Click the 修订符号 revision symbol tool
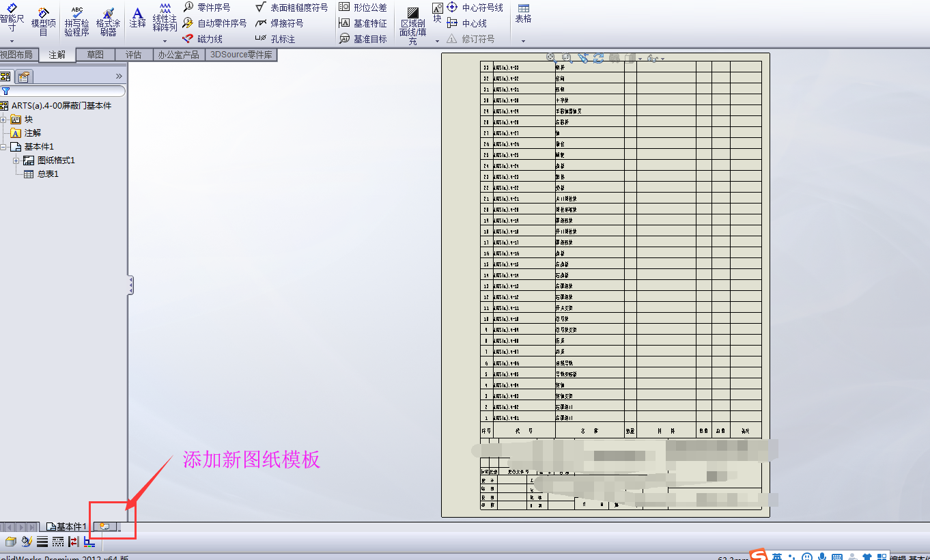Screen dimensions: 930x560 click(471, 39)
